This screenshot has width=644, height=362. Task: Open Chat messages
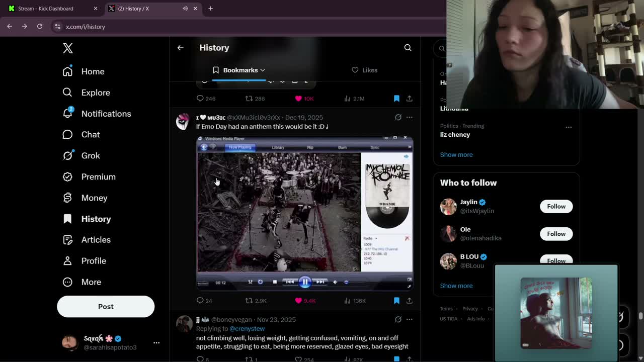[81, 135]
